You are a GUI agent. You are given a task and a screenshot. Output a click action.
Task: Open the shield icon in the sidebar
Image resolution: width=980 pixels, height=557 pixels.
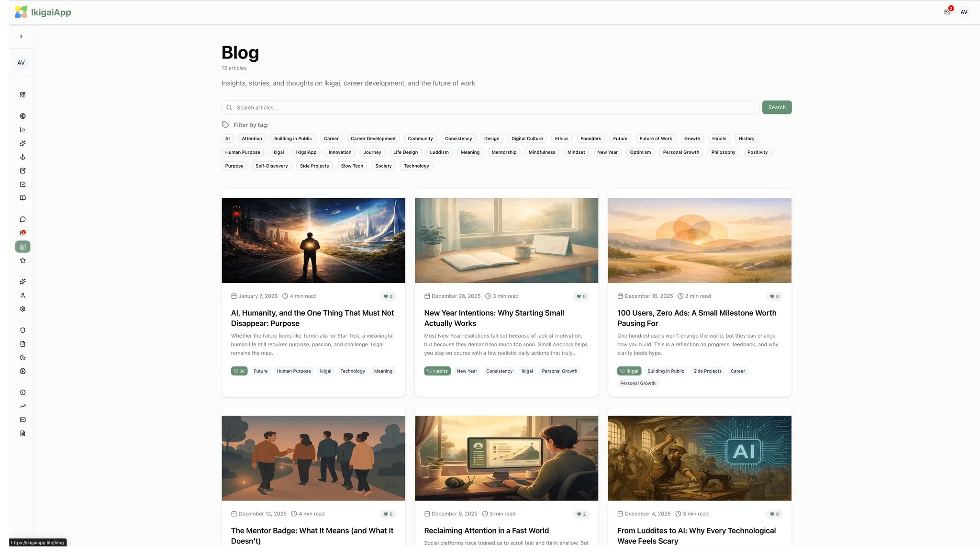pyautogui.click(x=22, y=330)
